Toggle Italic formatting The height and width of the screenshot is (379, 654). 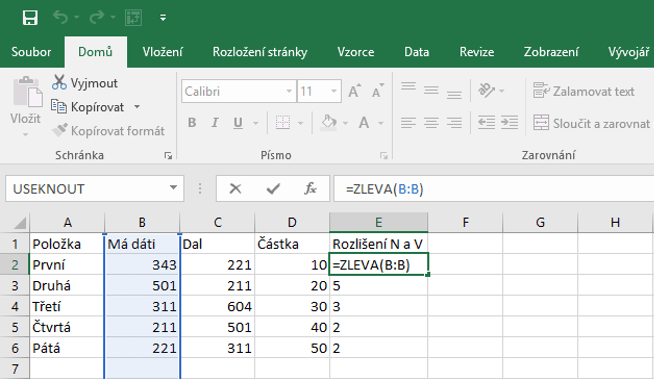[x=215, y=123]
